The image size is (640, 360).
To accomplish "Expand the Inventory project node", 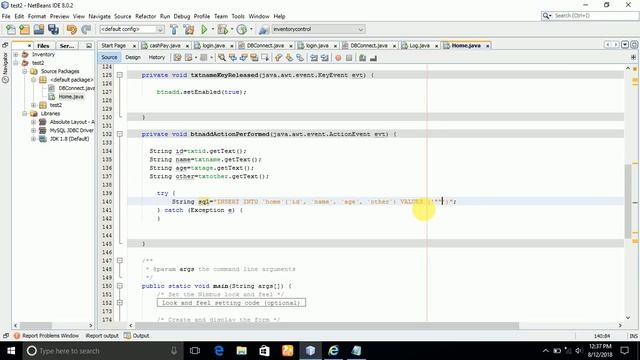I will [16, 54].
